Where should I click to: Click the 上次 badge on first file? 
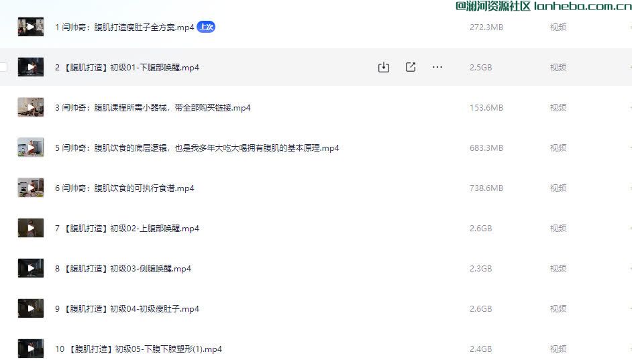pos(206,27)
